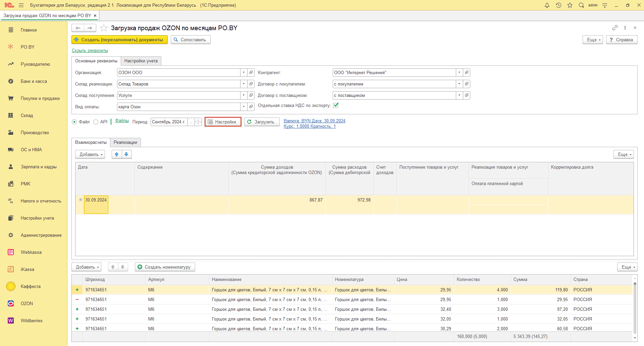Switch to Настройки учета tab

click(x=141, y=61)
